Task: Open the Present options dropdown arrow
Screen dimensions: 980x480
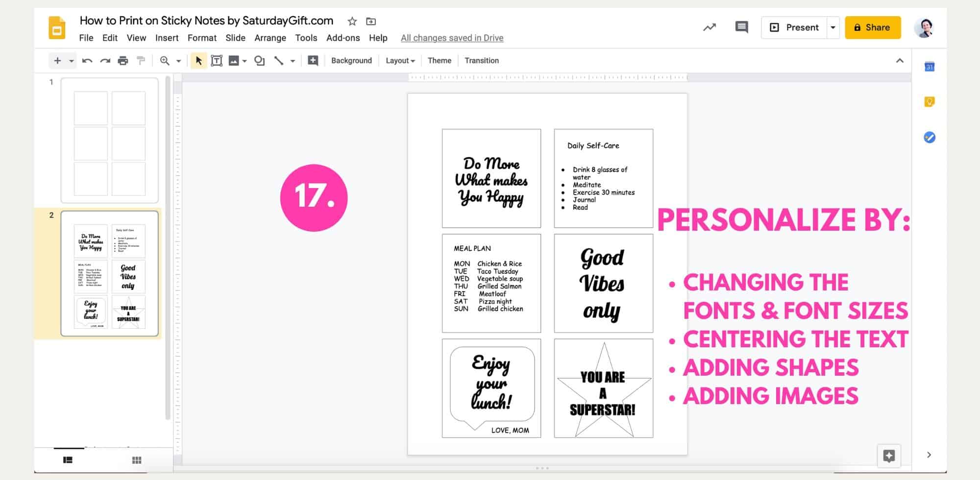Action: (x=833, y=27)
